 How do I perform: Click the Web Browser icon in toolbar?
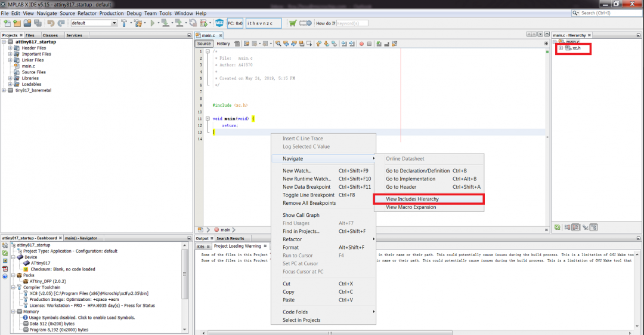tap(305, 23)
